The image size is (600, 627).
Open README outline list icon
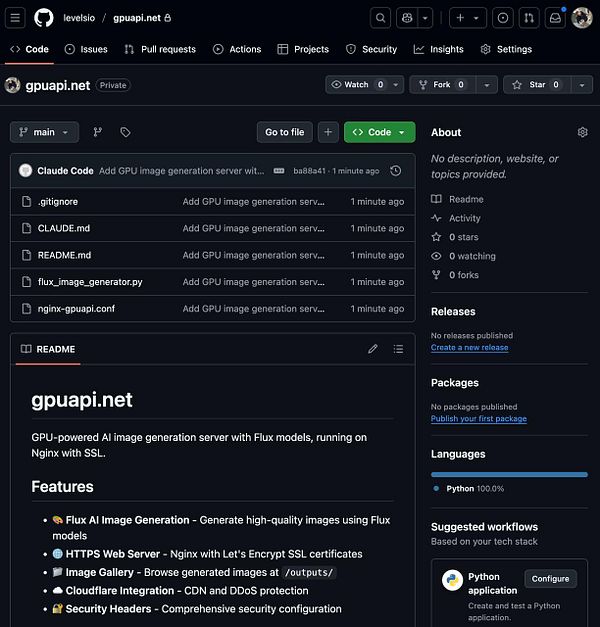398,349
